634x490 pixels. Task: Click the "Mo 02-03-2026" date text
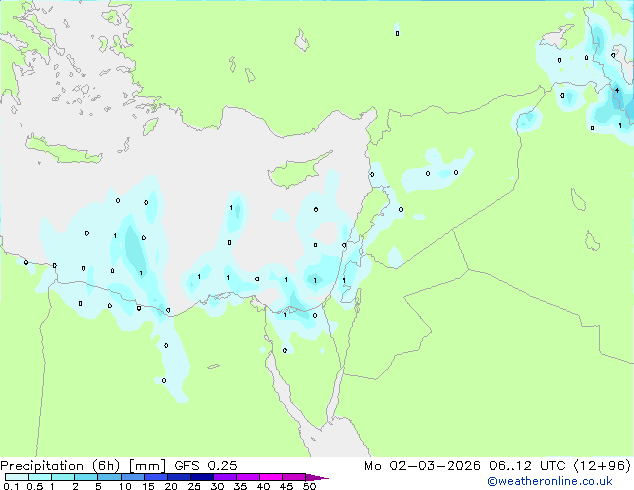pyautogui.click(x=422, y=466)
